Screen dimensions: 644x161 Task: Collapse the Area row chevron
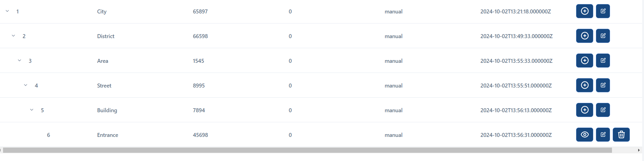20,61
